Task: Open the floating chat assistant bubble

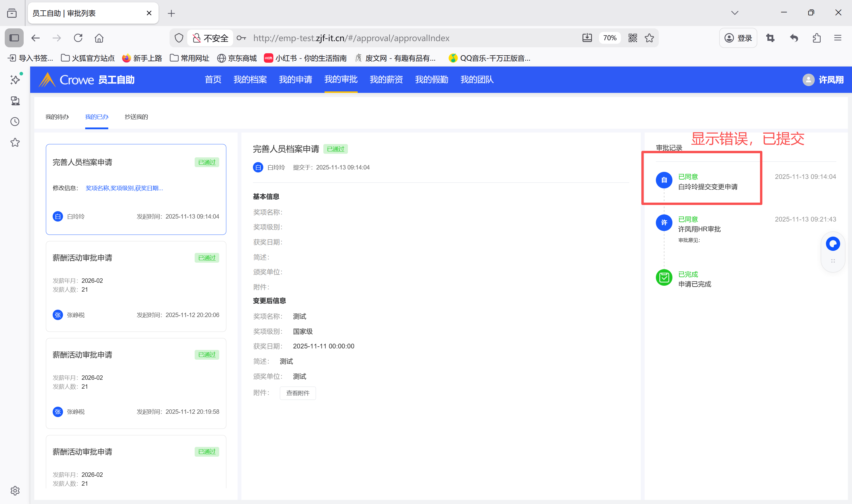Action: pos(833,244)
